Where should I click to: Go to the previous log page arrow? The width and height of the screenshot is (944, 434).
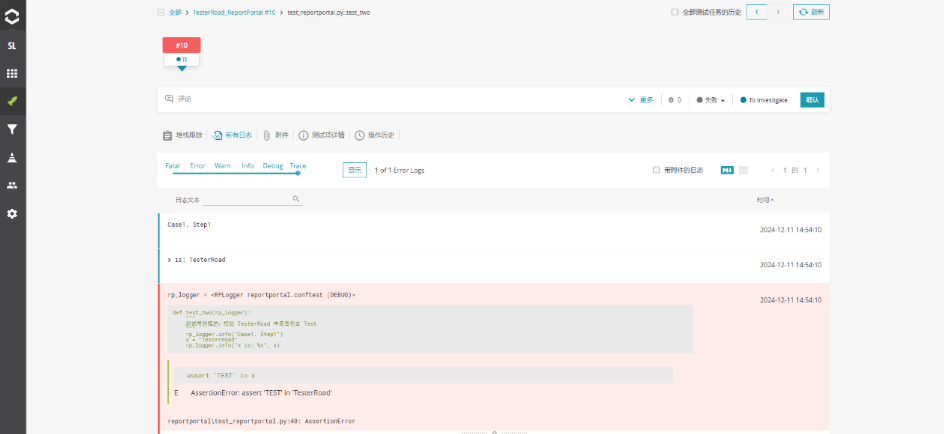coord(773,170)
